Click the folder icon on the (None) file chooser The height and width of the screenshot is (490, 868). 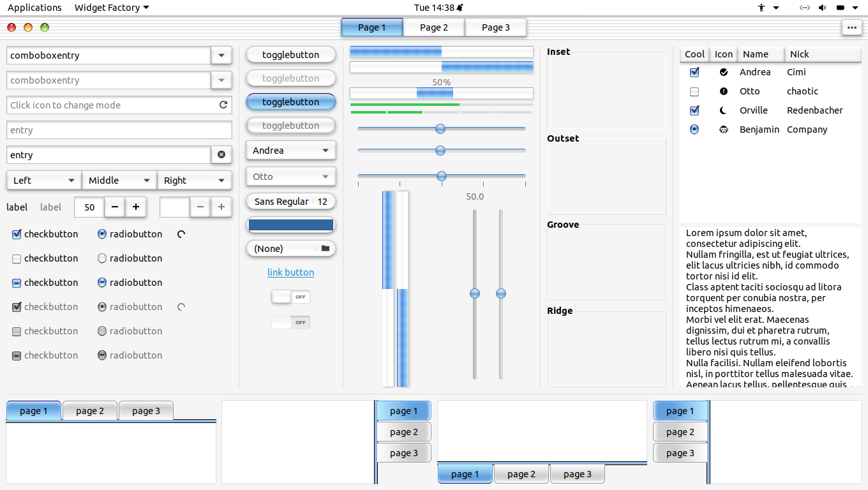325,248
